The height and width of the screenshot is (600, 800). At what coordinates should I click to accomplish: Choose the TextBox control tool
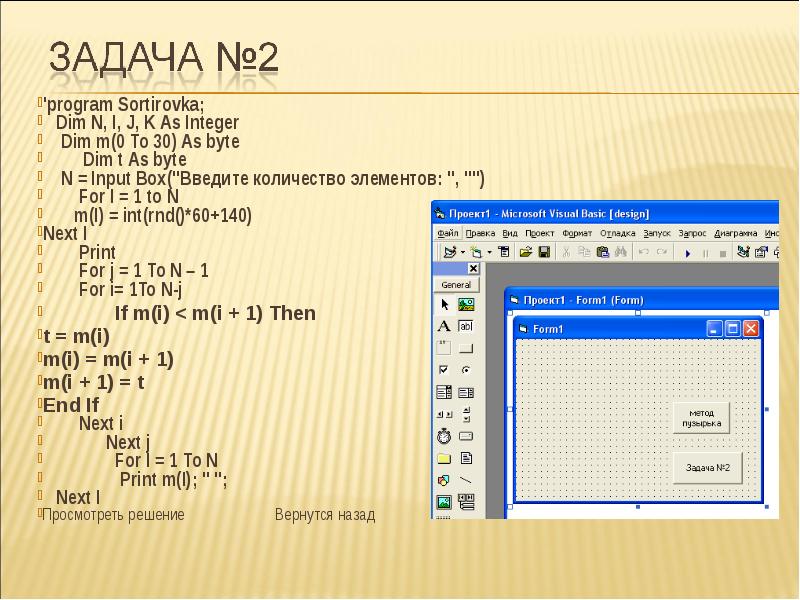pyautogui.click(x=466, y=327)
